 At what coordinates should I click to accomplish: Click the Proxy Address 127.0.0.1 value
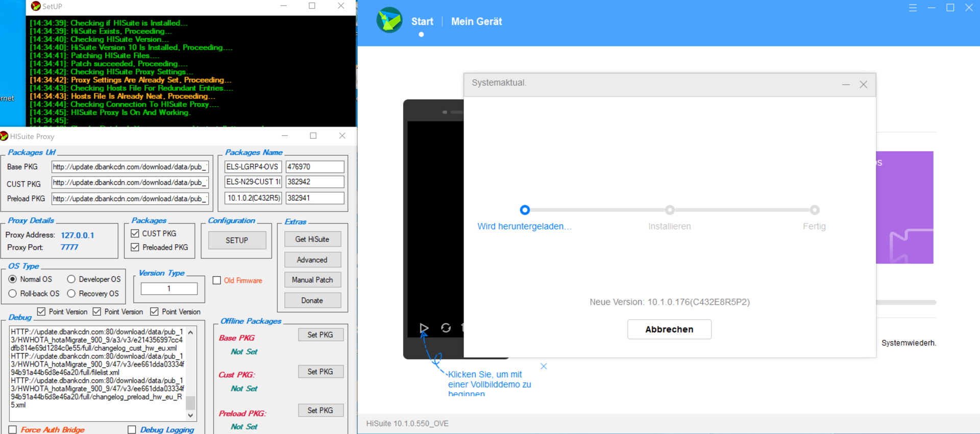78,235
